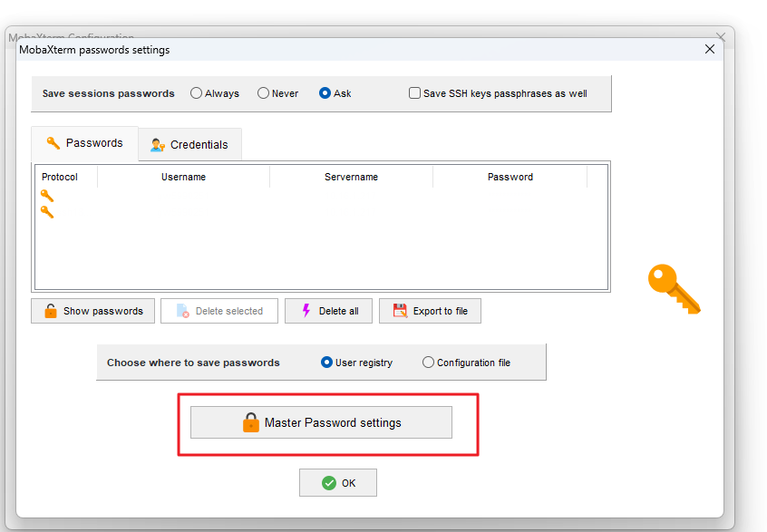767x532 pixels.
Task: Click the Export to file button
Action: pyautogui.click(x=430, y=311)
